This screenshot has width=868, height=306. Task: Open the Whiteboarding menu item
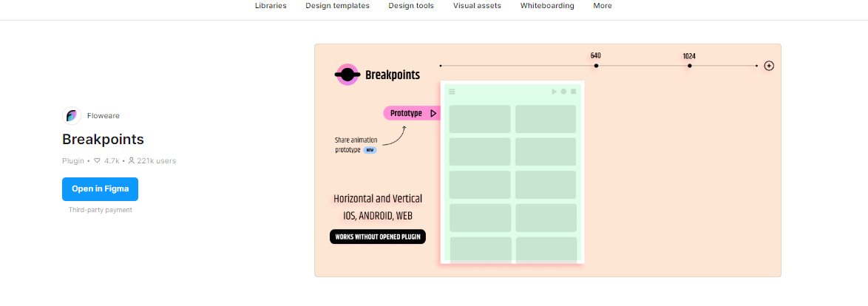pos(547,5)
